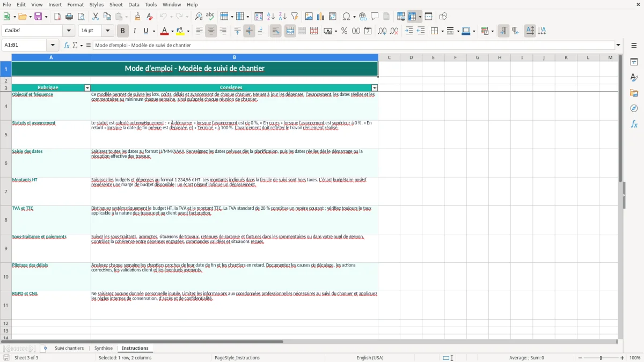
Task: Insert a hyperlink
Action: [x=363, y=17]
